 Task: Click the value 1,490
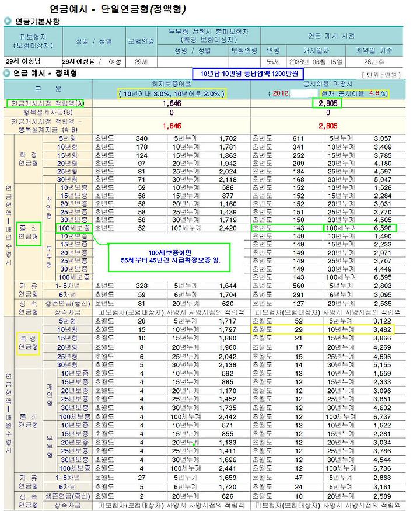[x=383, y=237]
